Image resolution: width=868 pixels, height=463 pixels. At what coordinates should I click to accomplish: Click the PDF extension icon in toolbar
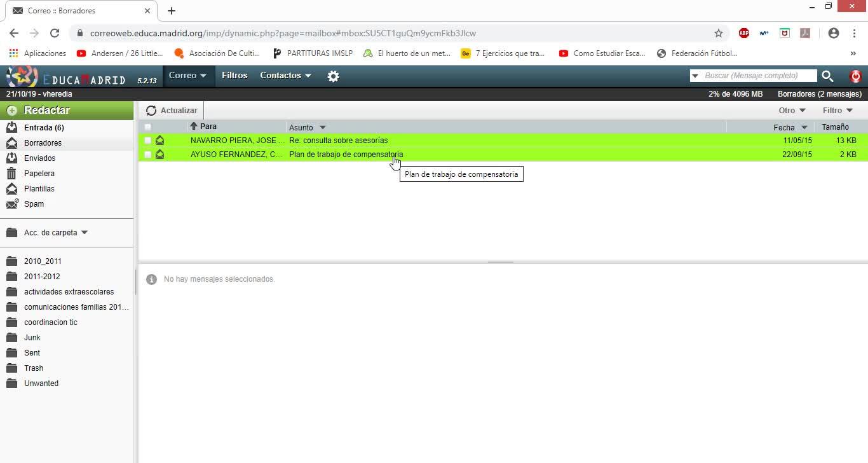click(x=805, y=33)
